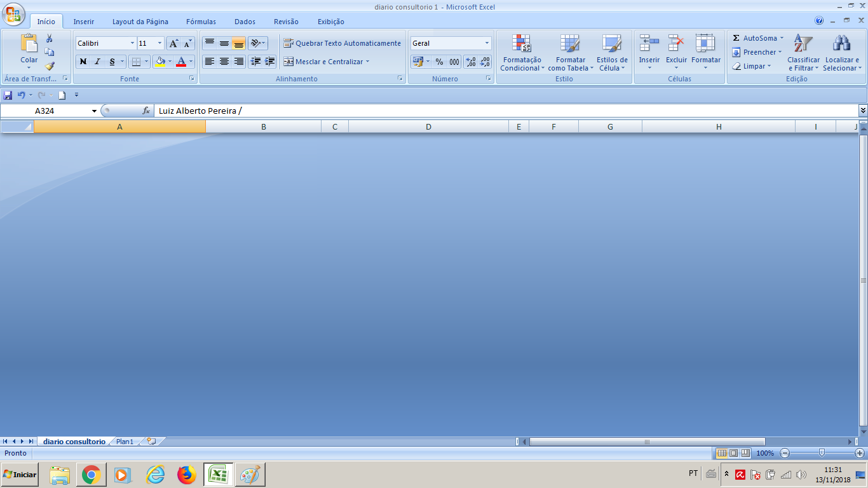
Task: Align text to the right
Action: coord(239,62)
